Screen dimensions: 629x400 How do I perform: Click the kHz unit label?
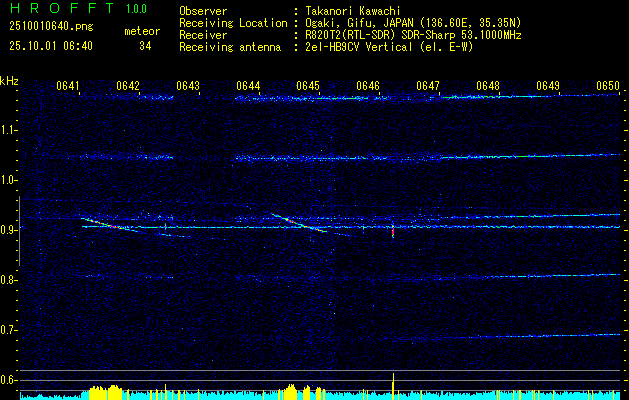pos(10,81)
